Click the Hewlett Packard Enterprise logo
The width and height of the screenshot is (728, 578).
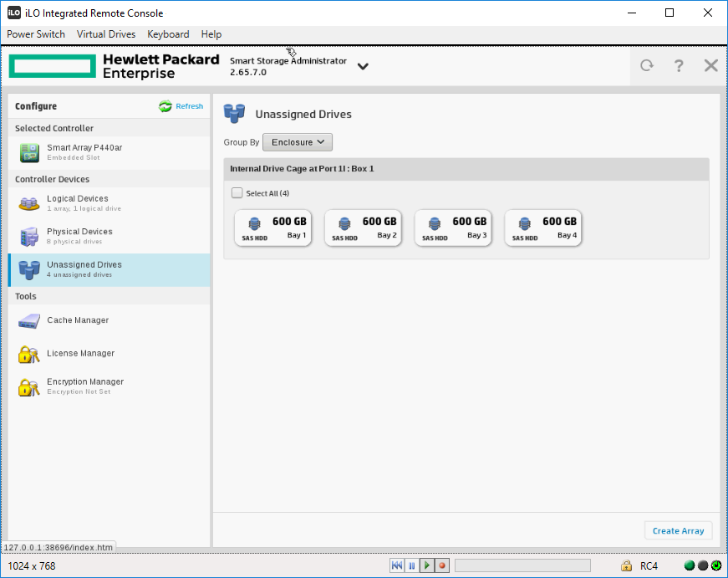pos(115,66)
